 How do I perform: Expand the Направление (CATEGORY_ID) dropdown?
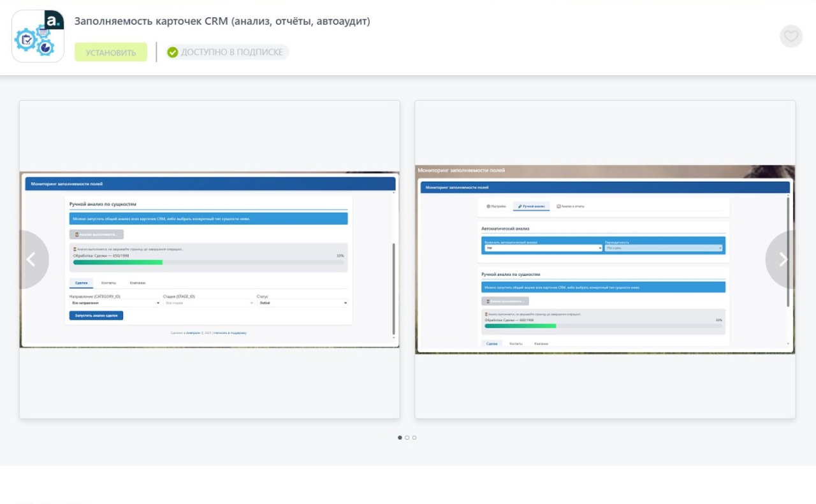tap(115, 303)
